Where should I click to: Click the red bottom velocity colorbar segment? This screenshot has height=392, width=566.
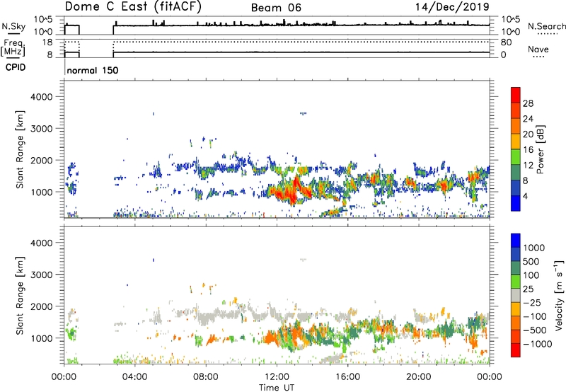(x=516, y=350)
